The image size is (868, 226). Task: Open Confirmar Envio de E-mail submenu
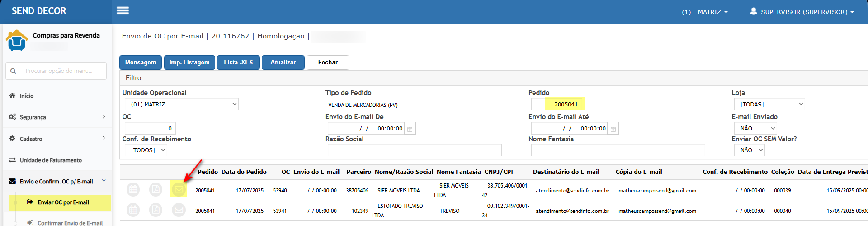[x=65, y=223]
